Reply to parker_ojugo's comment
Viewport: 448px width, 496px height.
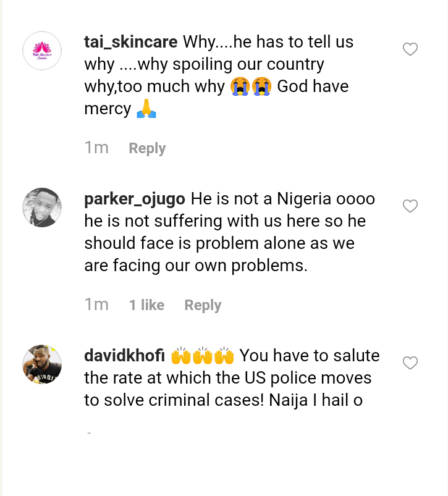tap(203, 305)
